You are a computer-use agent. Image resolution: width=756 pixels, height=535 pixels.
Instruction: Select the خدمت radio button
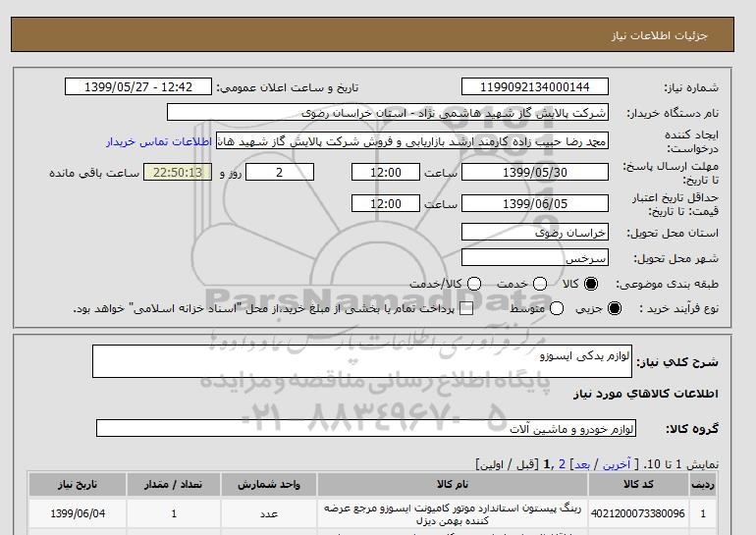pos(540,284)
